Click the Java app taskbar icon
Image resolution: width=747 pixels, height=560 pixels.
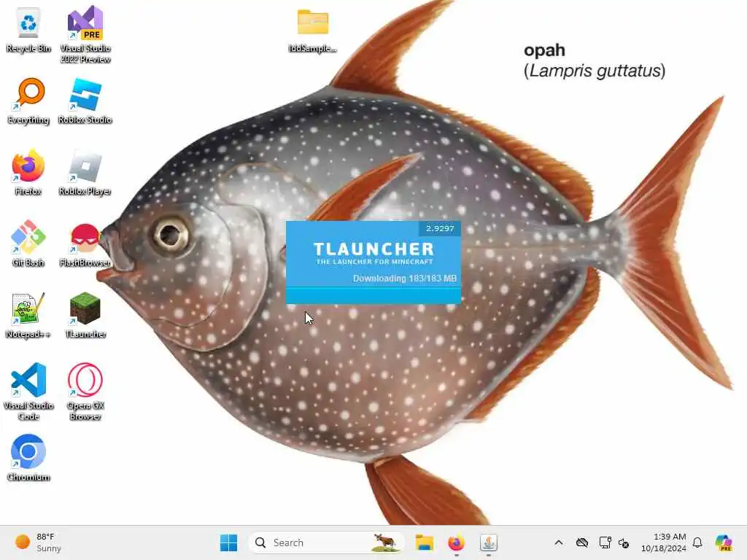click(488, 542)
